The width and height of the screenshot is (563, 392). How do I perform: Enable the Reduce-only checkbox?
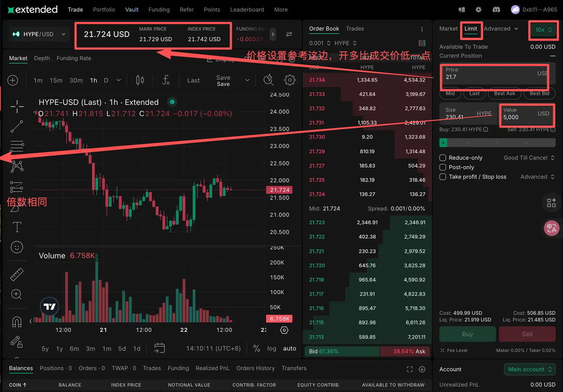click(442, 158)
